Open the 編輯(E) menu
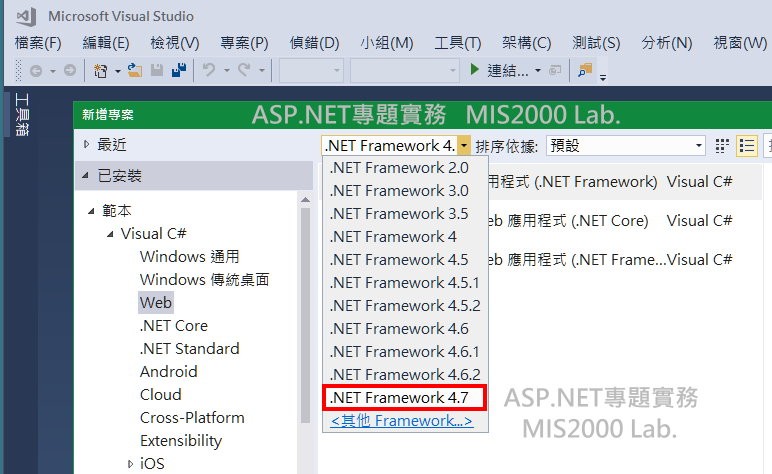 (x=106, y=43)
